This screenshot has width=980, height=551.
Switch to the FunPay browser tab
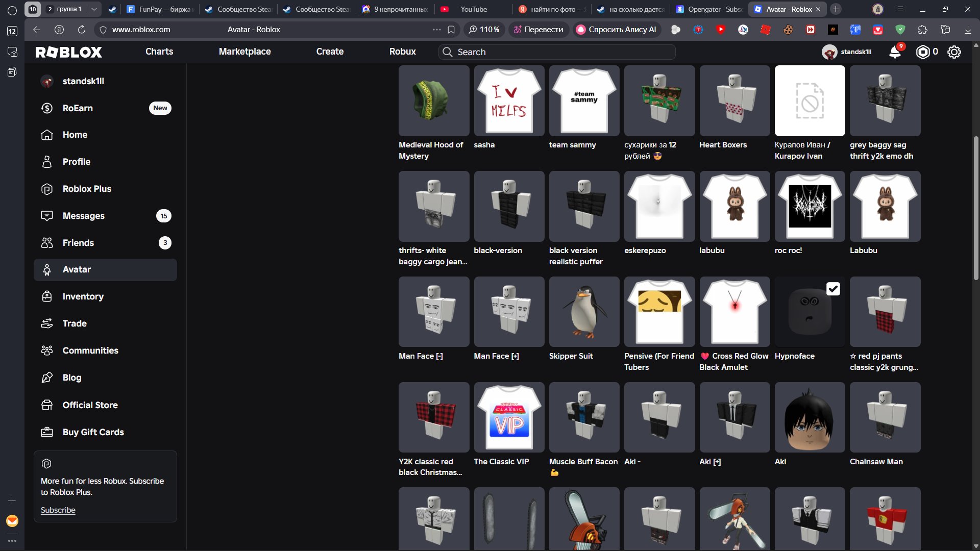pos(160,9)
